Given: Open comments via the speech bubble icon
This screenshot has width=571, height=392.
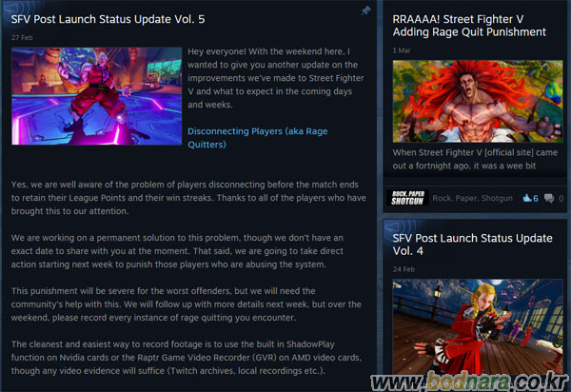Looking at the screenshot, I should tap(549, 198).
